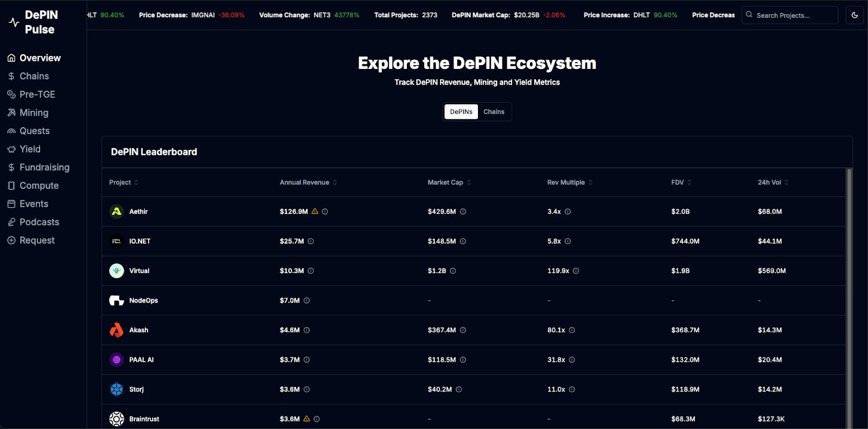Click IO.NET project logo

[x=117, y=241]
